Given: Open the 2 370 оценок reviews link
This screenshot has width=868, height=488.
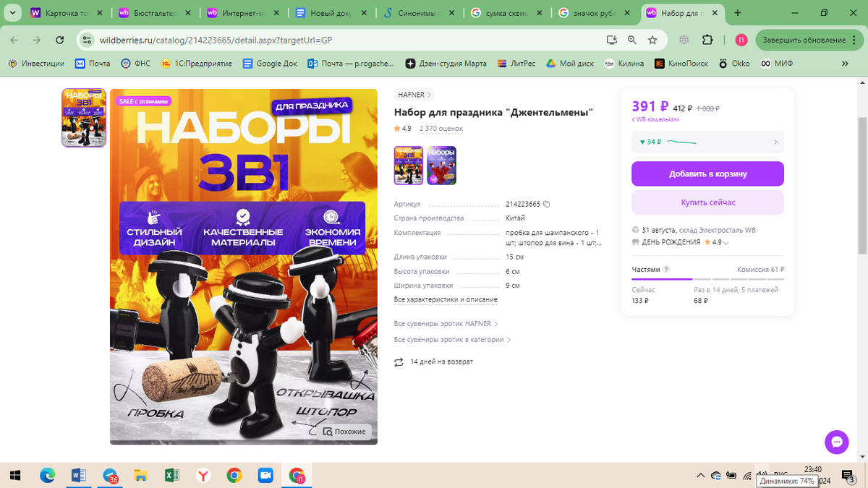Looking at the screenshot, I should pyautogui.click(x=441, y=129).
